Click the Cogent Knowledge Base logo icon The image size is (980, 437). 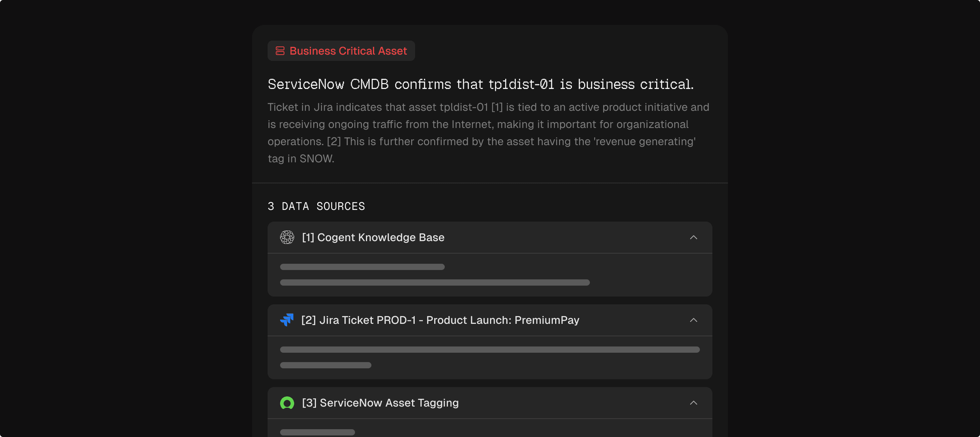(287, 237)
